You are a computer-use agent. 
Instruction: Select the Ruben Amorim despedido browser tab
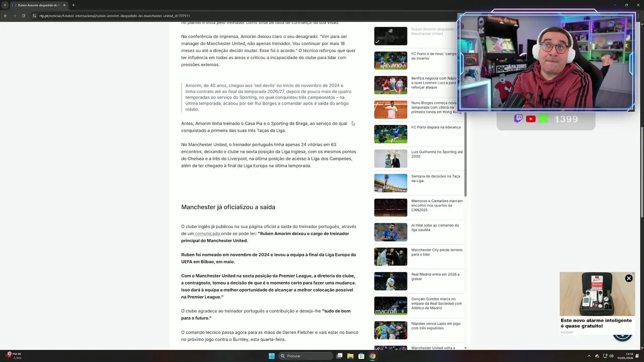39,5
